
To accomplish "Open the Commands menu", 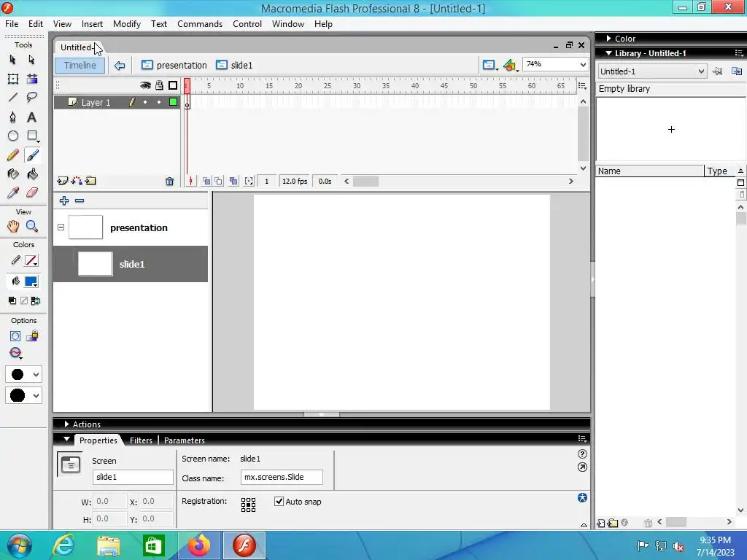I will [200, 24].
